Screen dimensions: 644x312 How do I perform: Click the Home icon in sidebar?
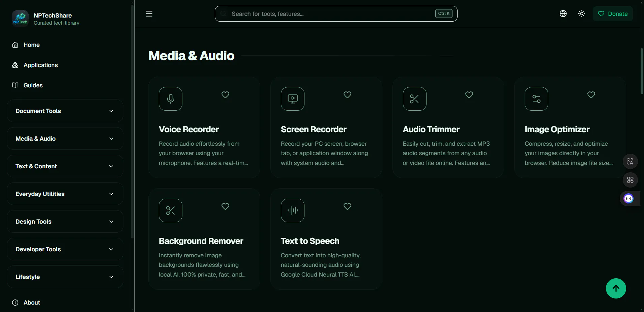(x=15, y=45)
